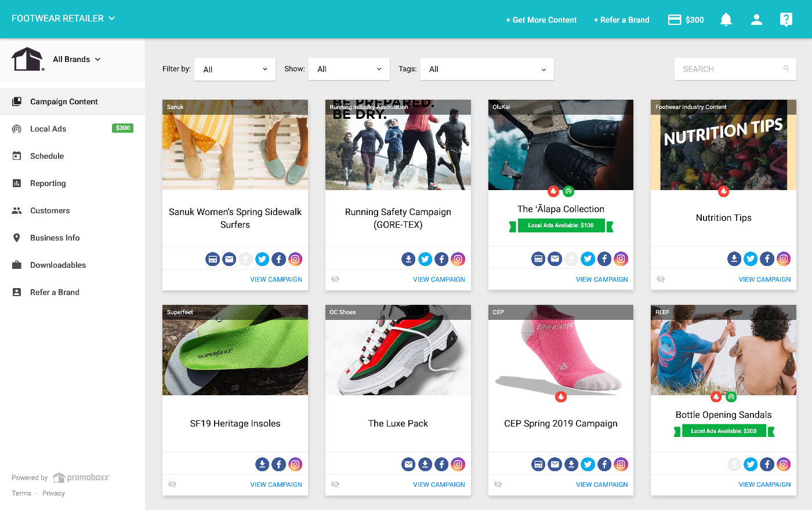Click the Facebook icon on Running Safety card
The height and width of the screenshot is (510, 812).
pos(441,259)
